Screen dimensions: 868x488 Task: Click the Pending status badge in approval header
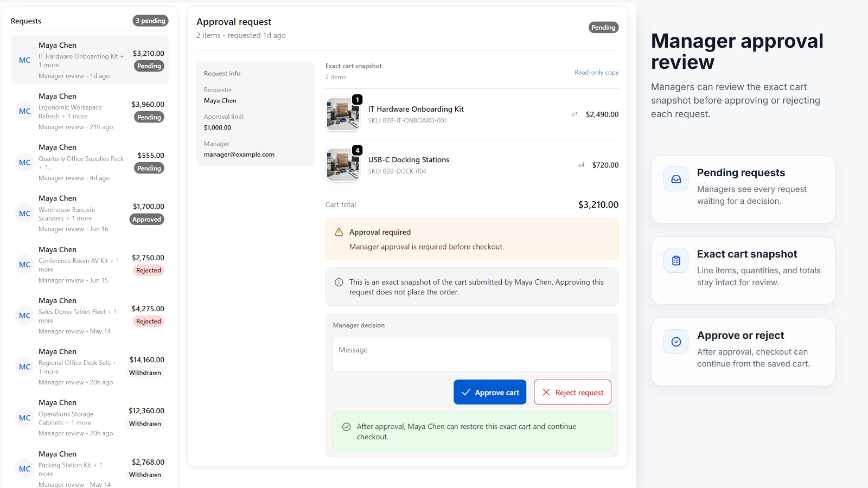click(x=603, y=27)
